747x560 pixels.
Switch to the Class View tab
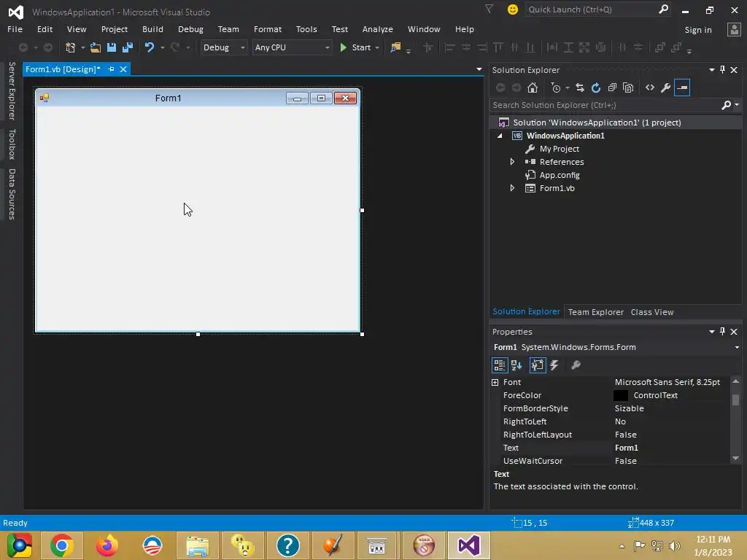point(652,312)
